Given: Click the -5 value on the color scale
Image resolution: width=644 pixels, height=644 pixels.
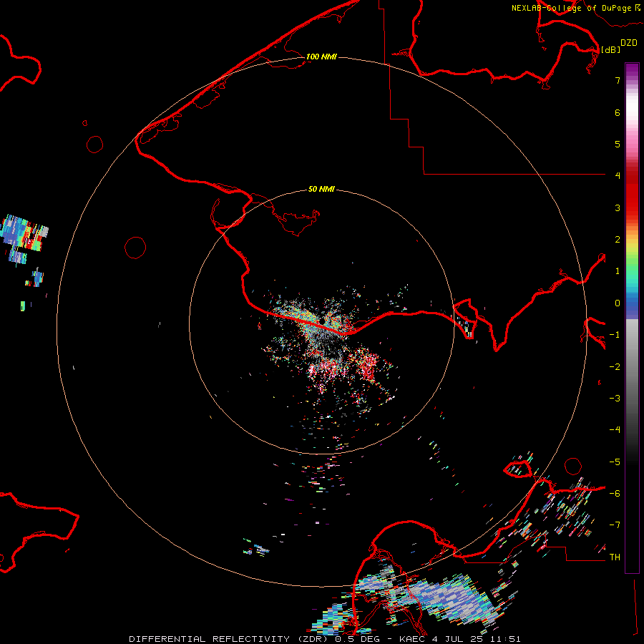Looking at the screenshot, I should click(x=615, y=462).
